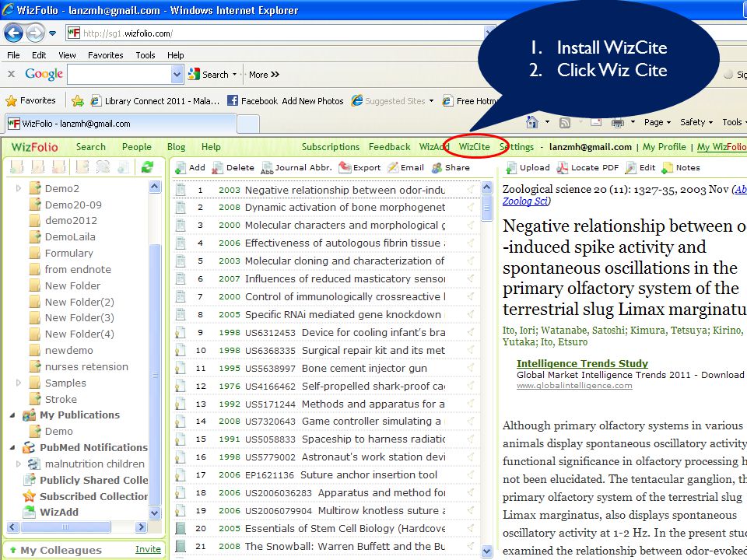
Task: Open My Profile link
Action: pos(664,147)
